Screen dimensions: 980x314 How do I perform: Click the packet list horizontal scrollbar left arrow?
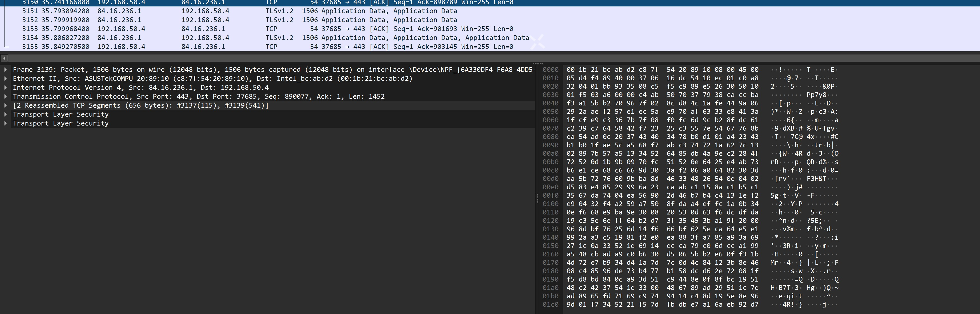tap(4, 58)
